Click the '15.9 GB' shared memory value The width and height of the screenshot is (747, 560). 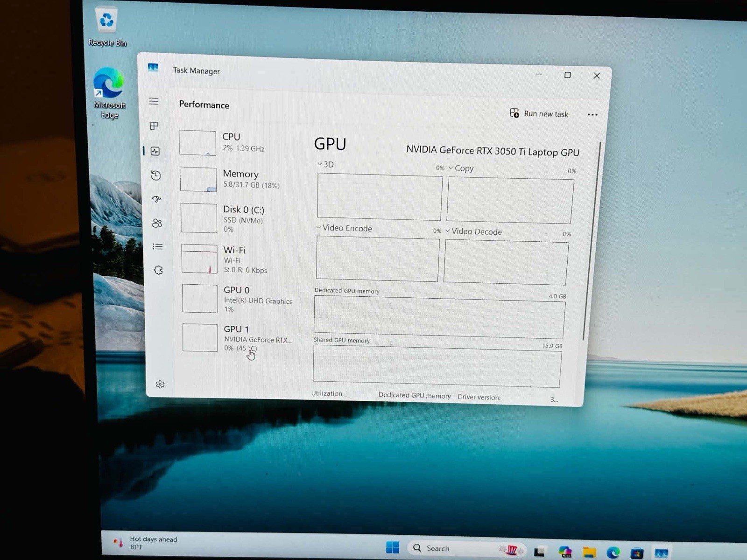552,346
